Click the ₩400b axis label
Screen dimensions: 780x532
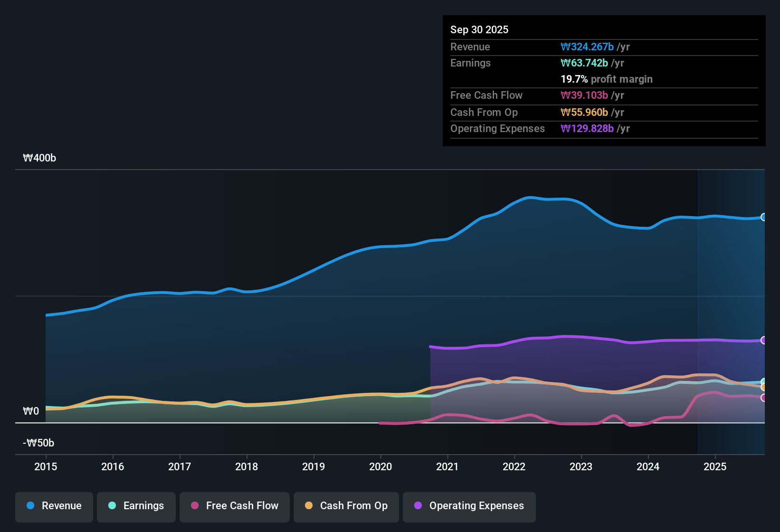[40, 158]
